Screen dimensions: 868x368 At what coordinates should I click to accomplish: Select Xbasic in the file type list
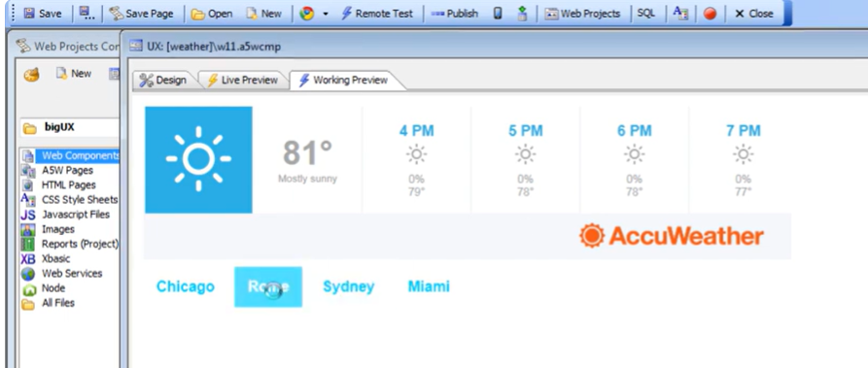click(x=56, y=258)
